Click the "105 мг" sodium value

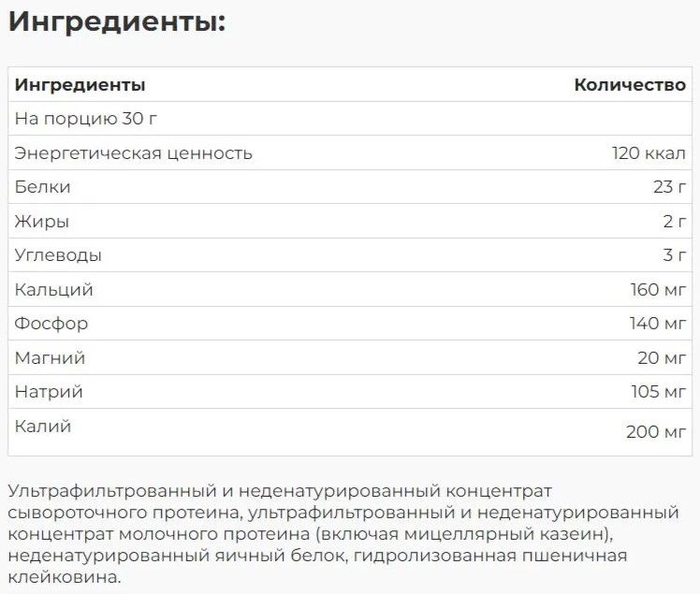(658, 392)
